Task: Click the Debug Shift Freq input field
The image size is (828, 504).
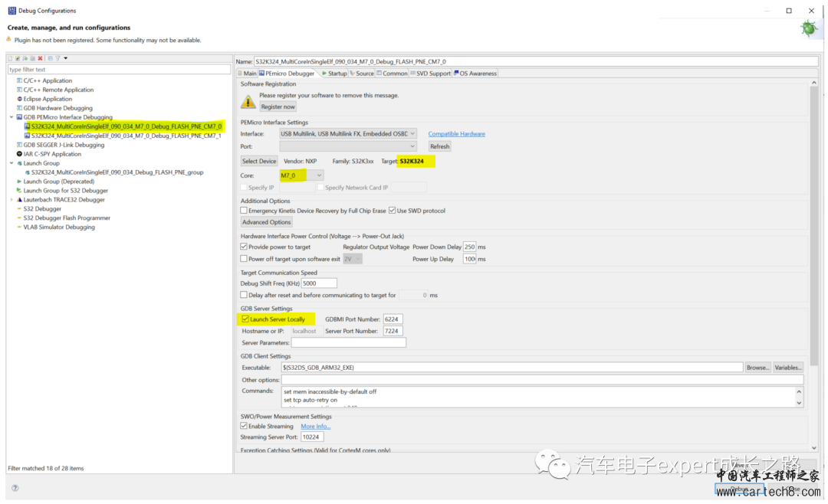Action: coord(319,283)
